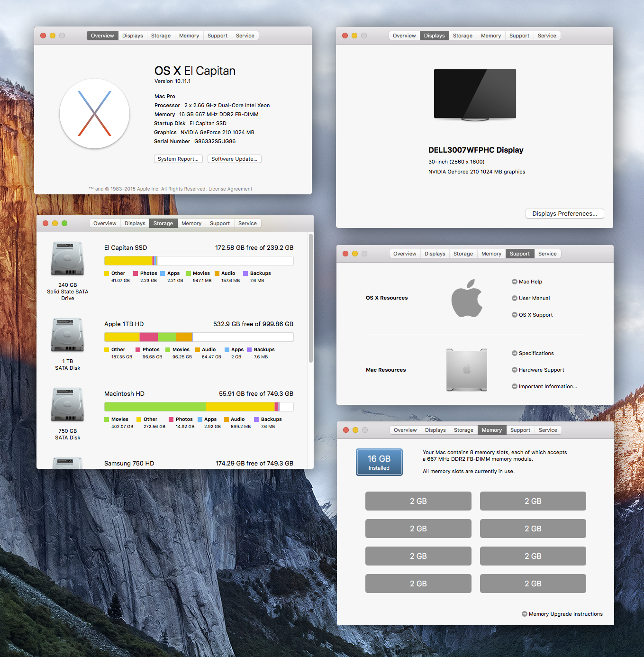The width and height of the screenshot is (644, 657).
Task: Click the pink Photos swatch under Apple 1TB HD
Action: tap(138, 350)
